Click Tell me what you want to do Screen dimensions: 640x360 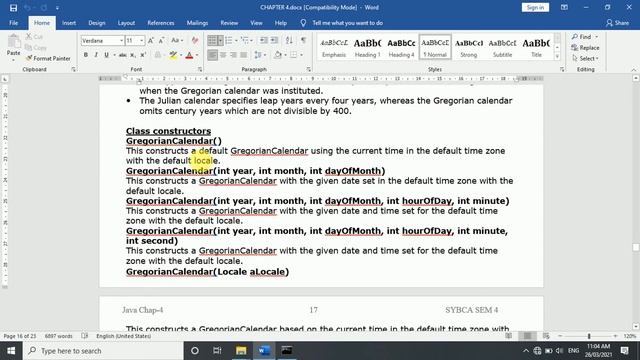[347, 23]
